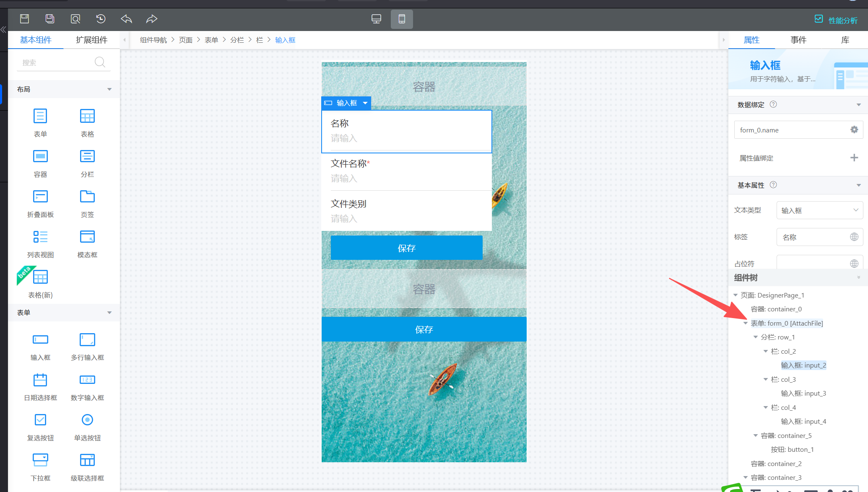Select the 日期选择框 form component

click(40, 386)
